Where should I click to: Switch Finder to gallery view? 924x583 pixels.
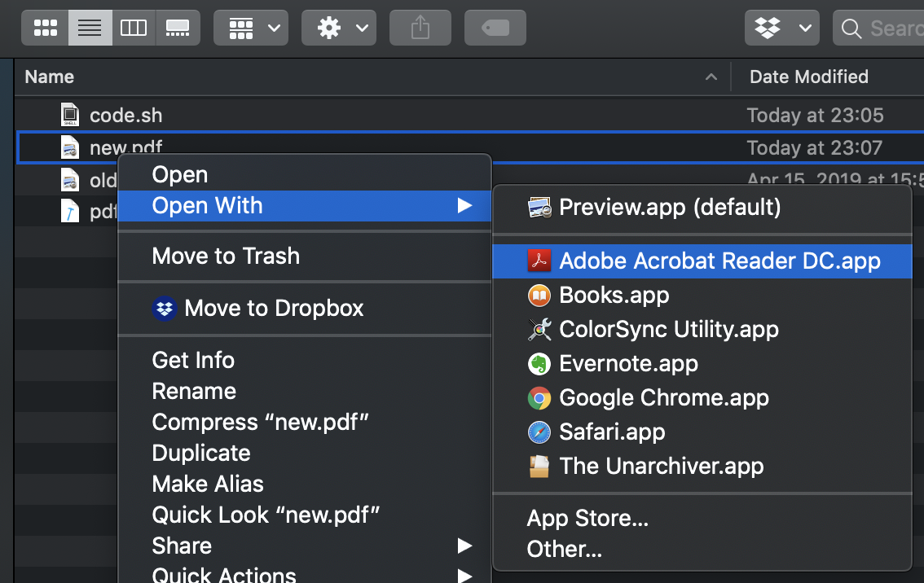click(178, 28)
